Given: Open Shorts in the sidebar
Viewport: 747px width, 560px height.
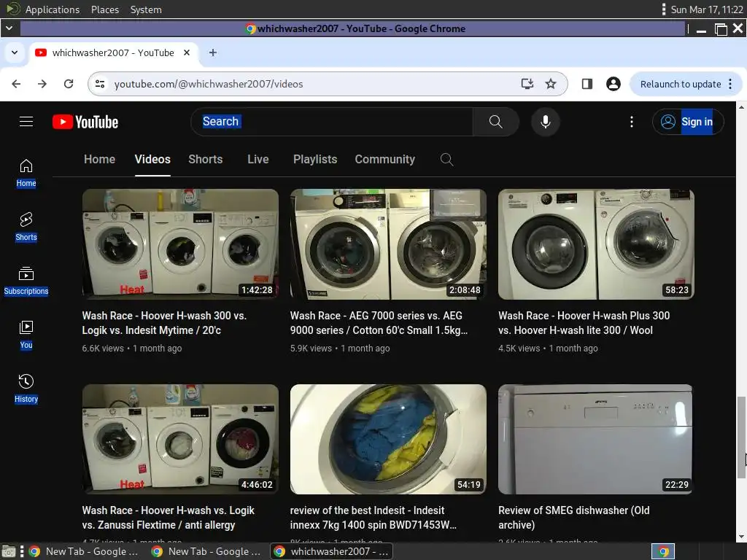Looking at the screenshot, I should 26,227.
